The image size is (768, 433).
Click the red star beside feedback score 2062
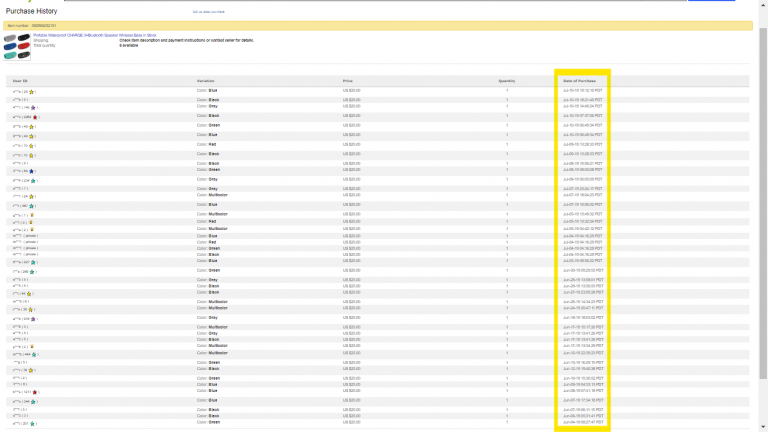(37, 117)
